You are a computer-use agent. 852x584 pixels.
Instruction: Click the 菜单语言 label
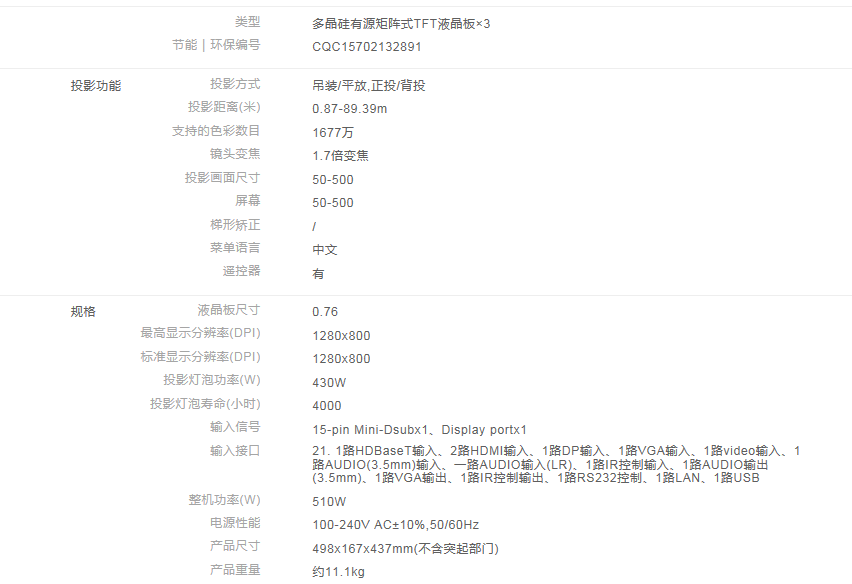click(x=235, y=248)
